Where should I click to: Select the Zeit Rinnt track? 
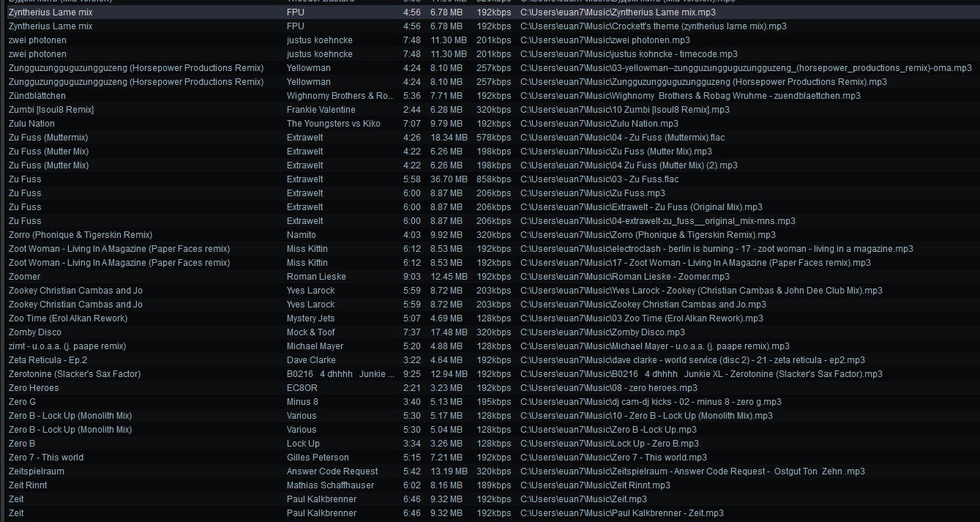28,485
